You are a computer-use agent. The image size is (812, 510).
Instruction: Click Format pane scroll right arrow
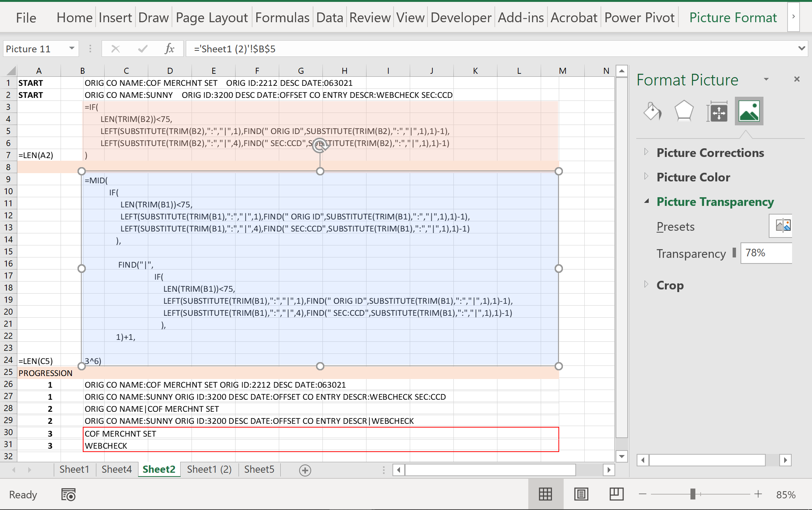tap(785, 460)
